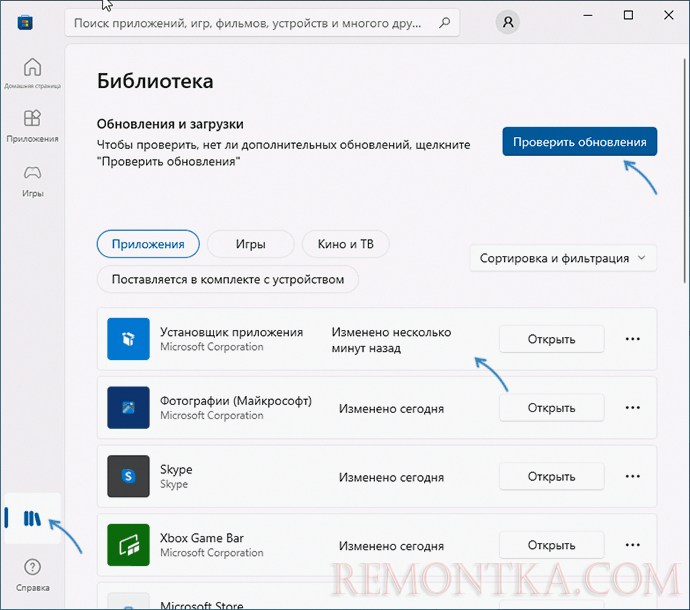Open Установщик приложения with Открыть button

(551, 339)
